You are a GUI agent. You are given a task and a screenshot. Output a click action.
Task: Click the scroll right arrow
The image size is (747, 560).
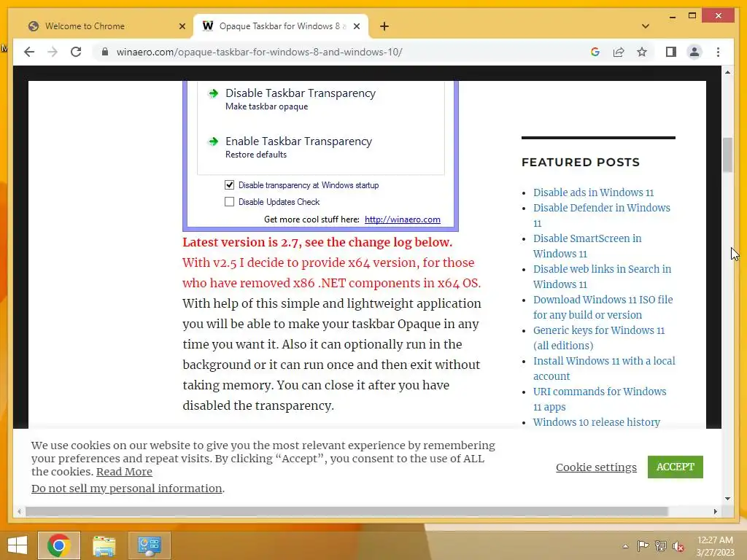715,511
